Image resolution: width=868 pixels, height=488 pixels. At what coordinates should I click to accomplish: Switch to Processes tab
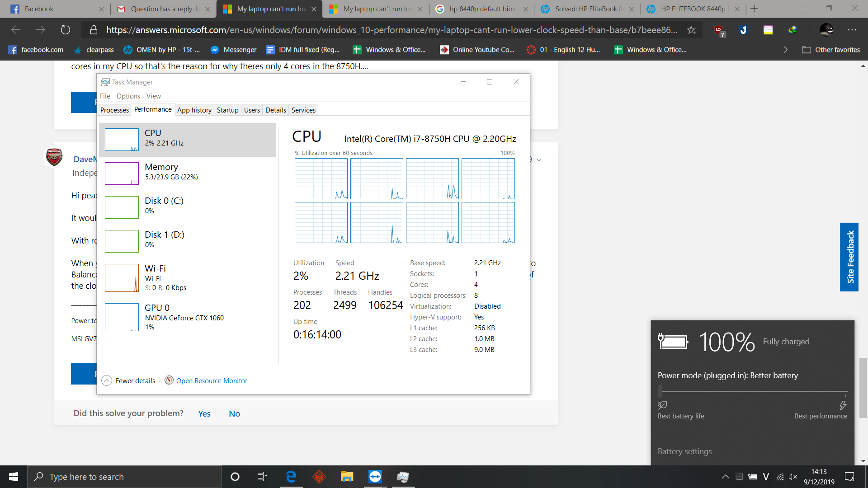coord(114,110)
